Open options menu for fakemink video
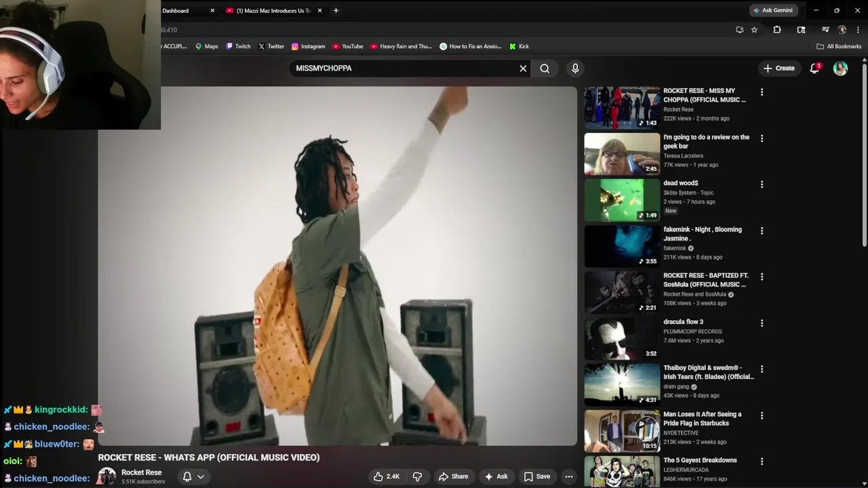This screenshot has width=868, height=488. (762, 230)
